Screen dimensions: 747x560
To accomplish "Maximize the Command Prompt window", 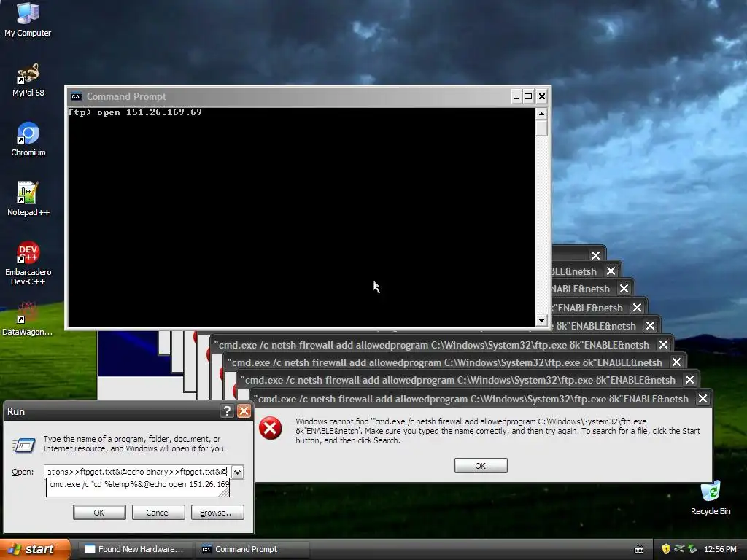I will [528, 97].
